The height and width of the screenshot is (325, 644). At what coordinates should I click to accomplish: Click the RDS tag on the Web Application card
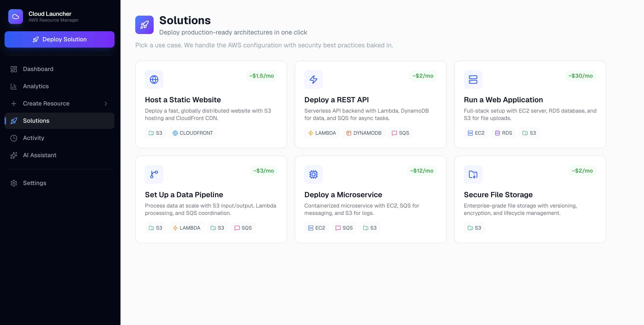(x=503, y=133)
